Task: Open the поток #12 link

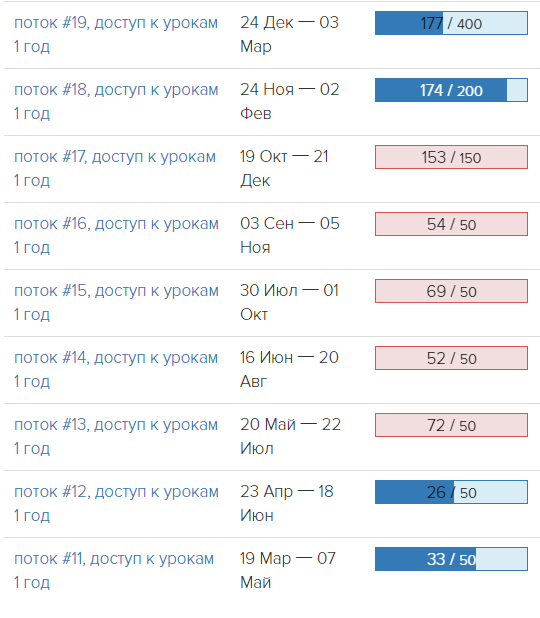Action: 116,503
